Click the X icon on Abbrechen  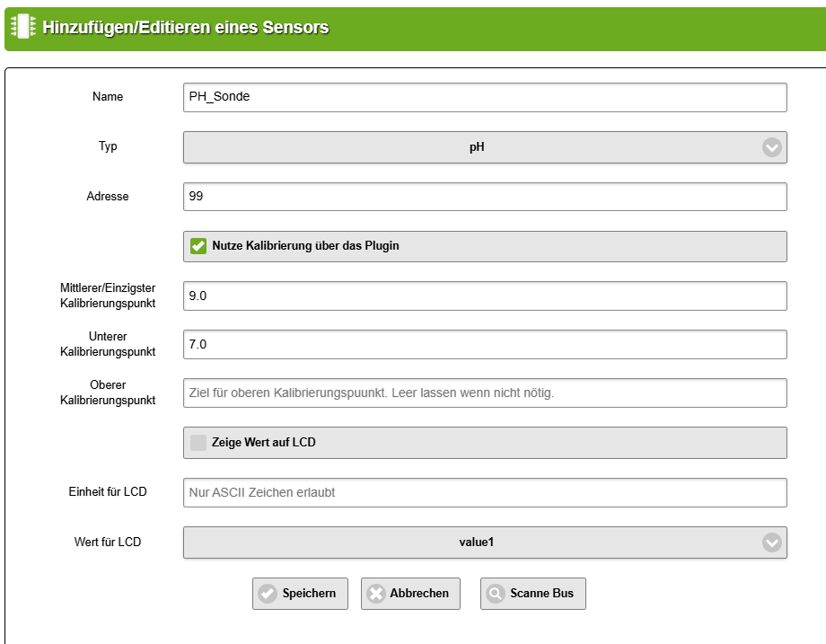pyautogui.click(x=376, y=594)
